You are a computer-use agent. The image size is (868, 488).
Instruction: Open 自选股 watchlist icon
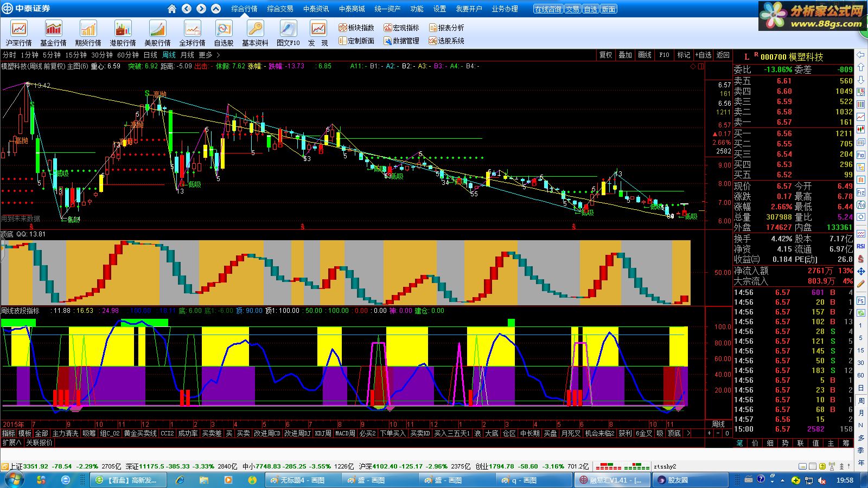tap(224, 33)
